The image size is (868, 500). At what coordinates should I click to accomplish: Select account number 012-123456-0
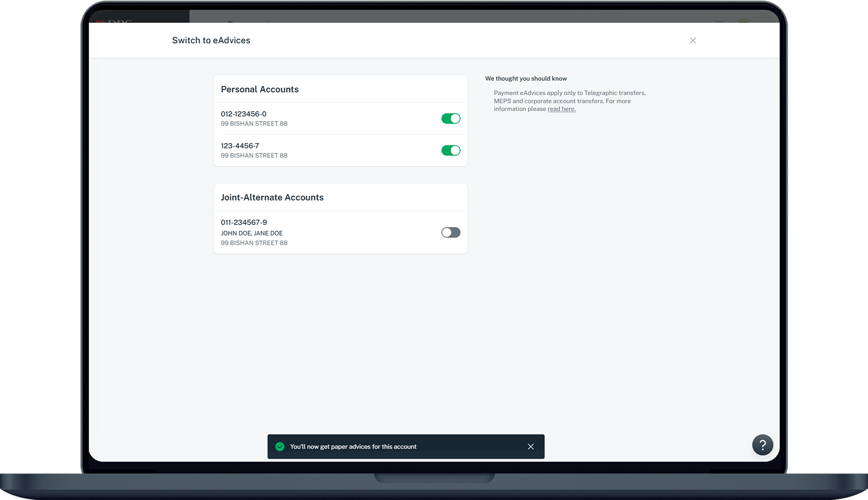pos(243,114)
